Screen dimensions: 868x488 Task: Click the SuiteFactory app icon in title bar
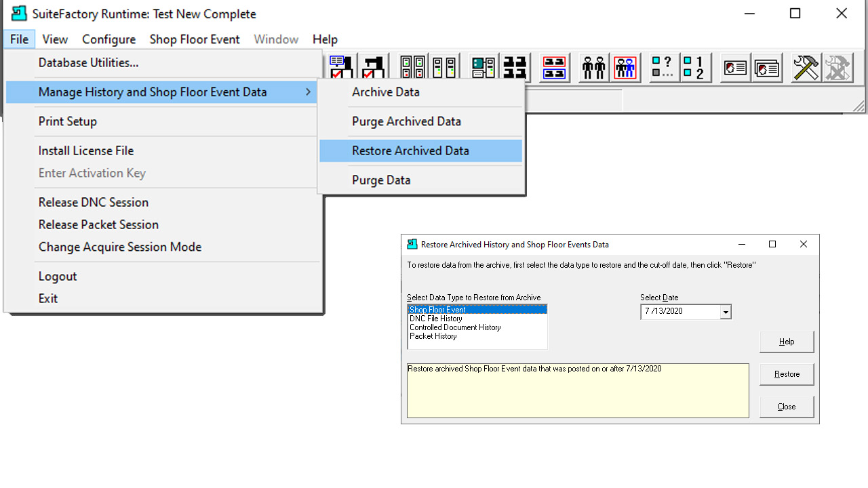coord(18,14)
